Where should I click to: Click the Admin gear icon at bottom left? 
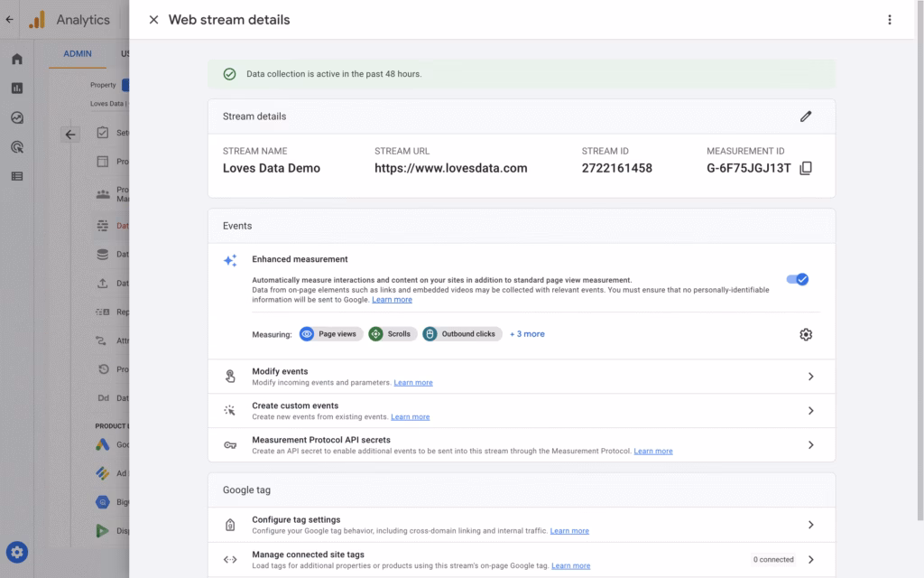click(x=16, y=552)
